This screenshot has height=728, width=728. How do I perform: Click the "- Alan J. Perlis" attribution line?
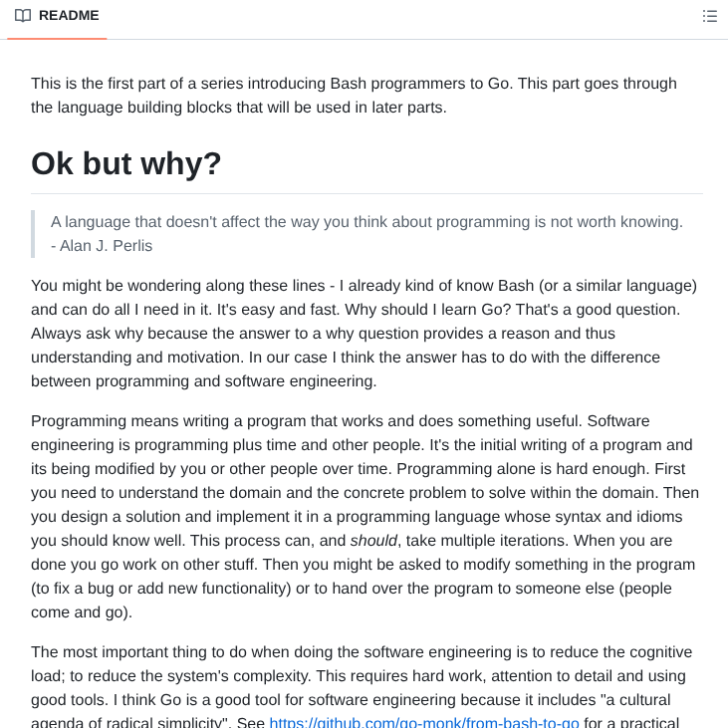coord(102,246)
